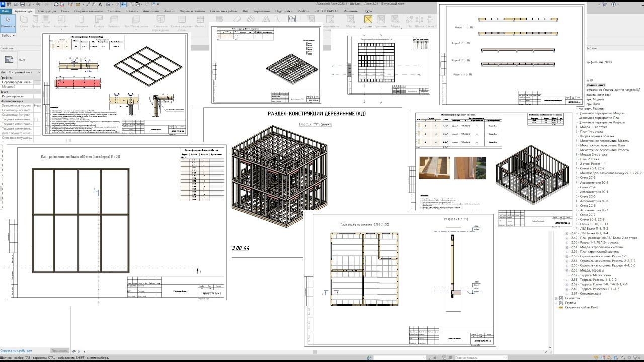Activate the Компонент tool
Screen dimensions: 644x362
click(x=62, y=21)
